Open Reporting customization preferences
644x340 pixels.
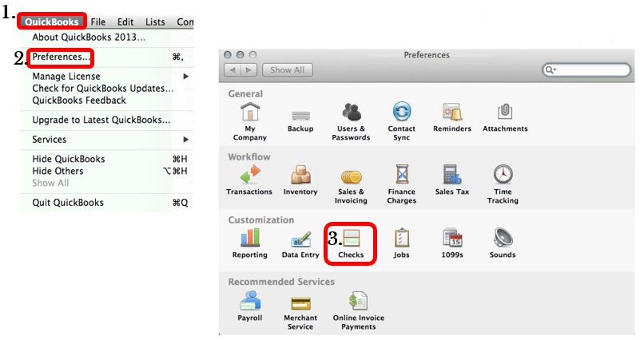tap(250, 238)
